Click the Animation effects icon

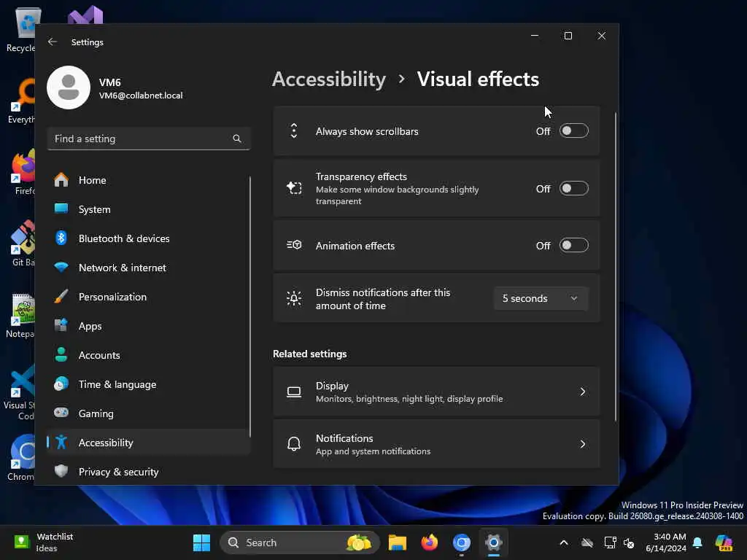tap(294, 245)
